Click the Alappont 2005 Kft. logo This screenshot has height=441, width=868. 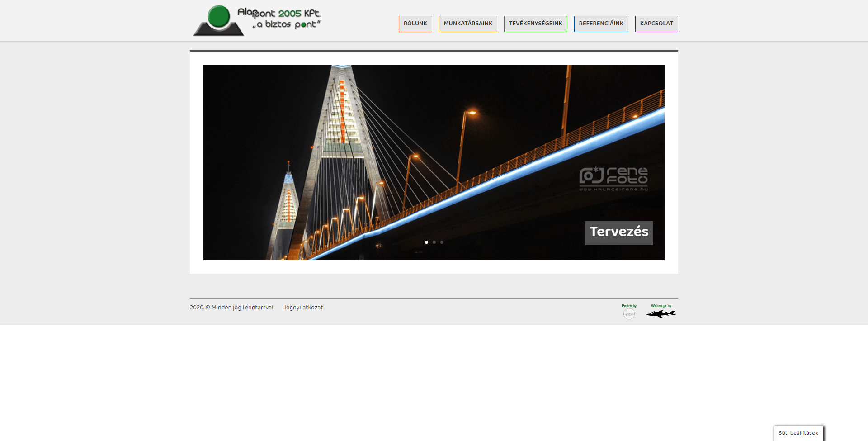point(257,21)
